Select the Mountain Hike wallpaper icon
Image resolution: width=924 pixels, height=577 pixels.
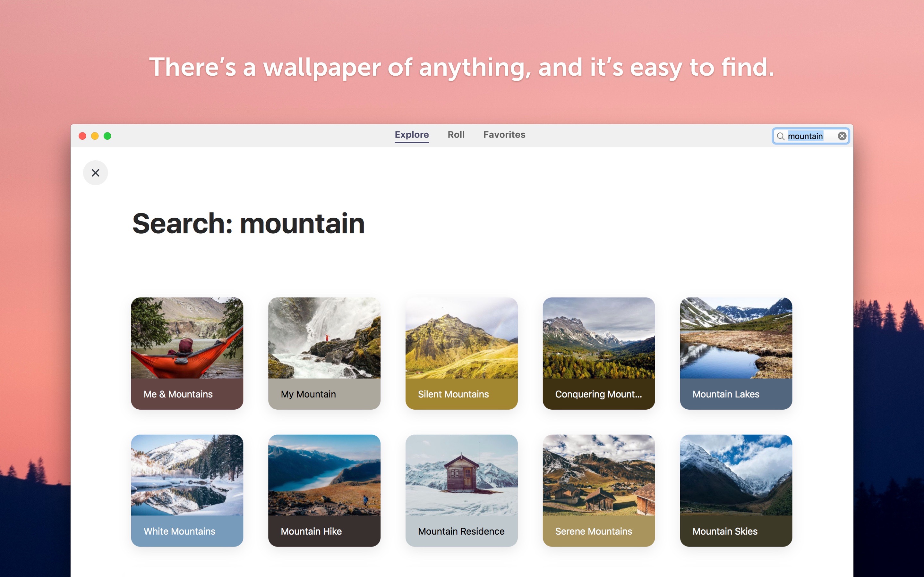pos(324,490)
